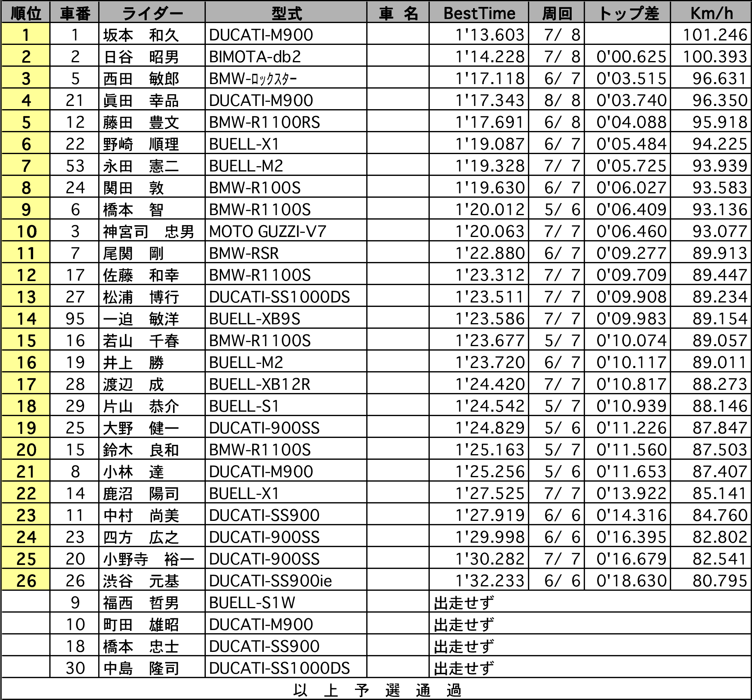Select rider name 小林 達
Image resolution: width=752 pixels, height=700 pixels.
(133, 472)
